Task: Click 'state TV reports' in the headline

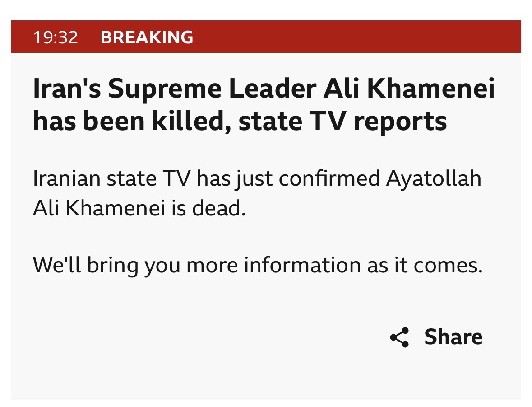Action: (343, 121)
